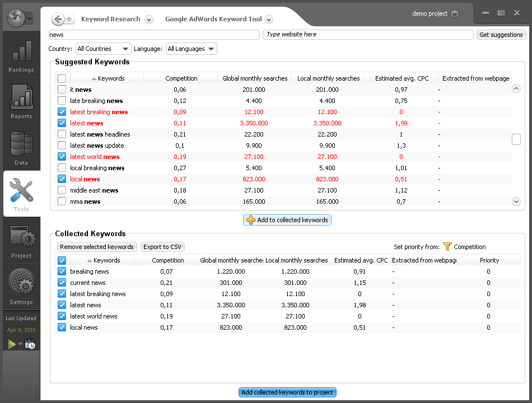Uncheck the 'latest world news' suggested keyword

coord(62,157)
